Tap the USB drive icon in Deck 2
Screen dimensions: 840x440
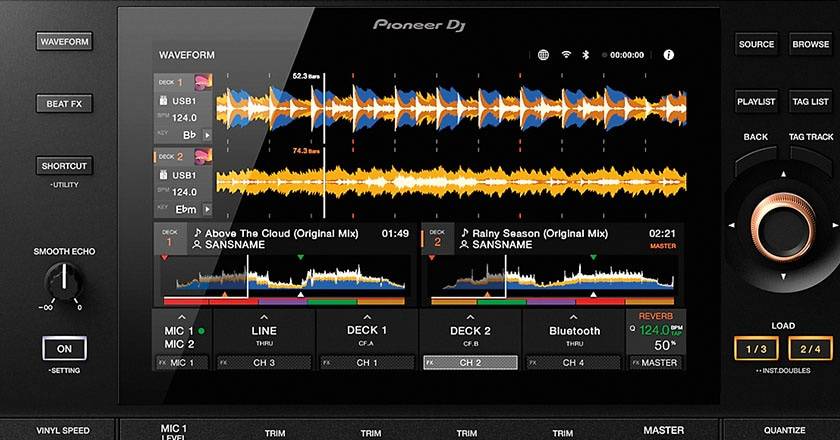[x=163, y=175]
